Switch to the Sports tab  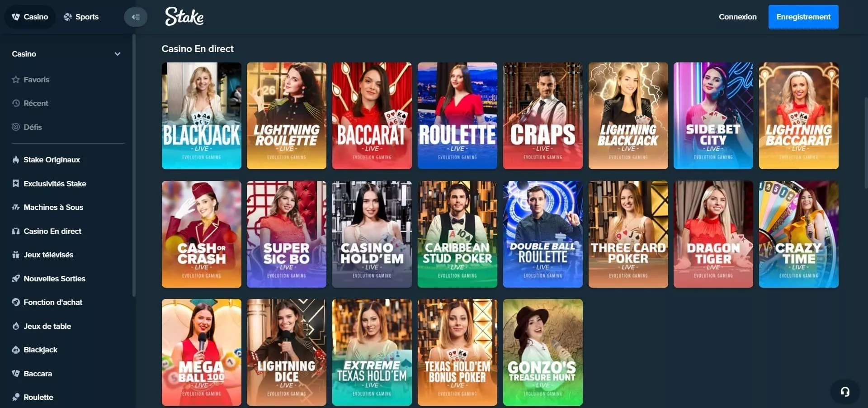click(x=81, y=17)
